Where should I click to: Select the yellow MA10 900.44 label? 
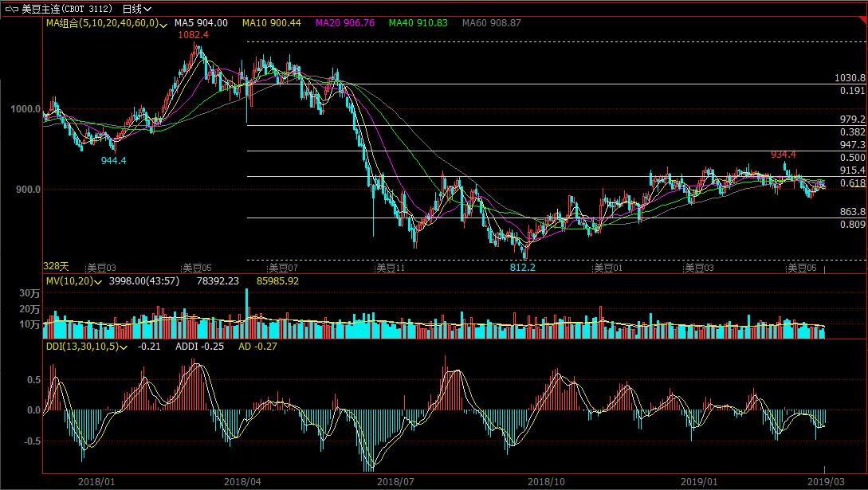pos(272,24)
